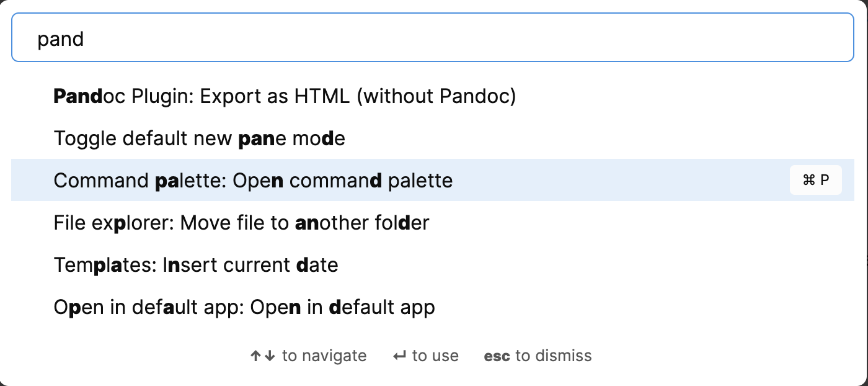Click the bold "Pand" match in first result
868x386 pixels.
pyautogui.click(x=77, y=96)
